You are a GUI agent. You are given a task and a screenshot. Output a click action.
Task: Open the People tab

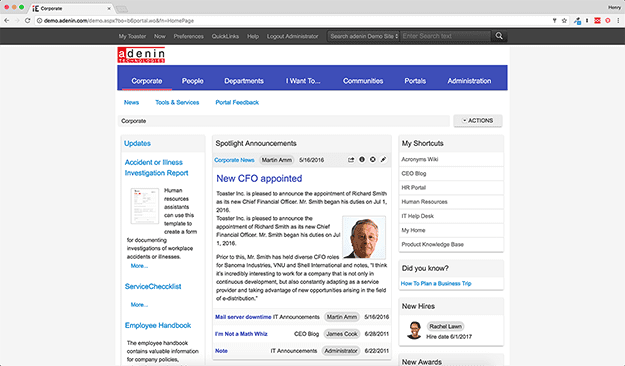[193, 81]
